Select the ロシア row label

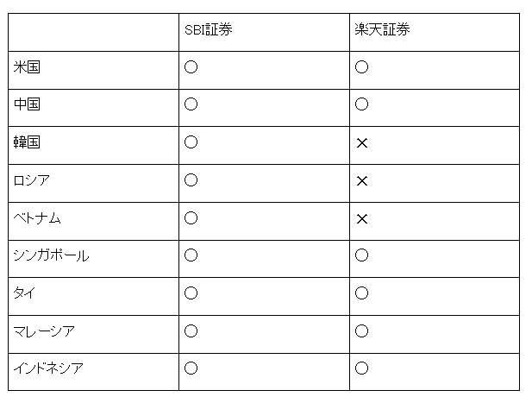(32, 180)
